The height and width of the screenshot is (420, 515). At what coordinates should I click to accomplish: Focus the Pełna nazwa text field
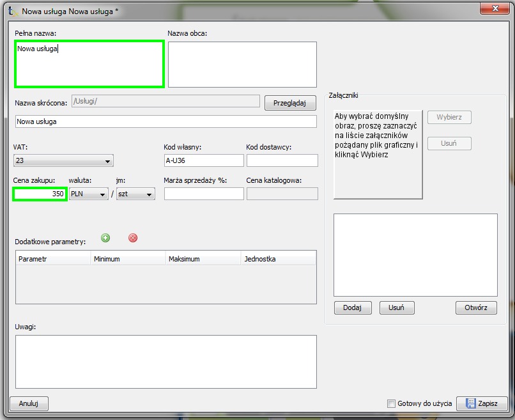[x=89, y=64]
